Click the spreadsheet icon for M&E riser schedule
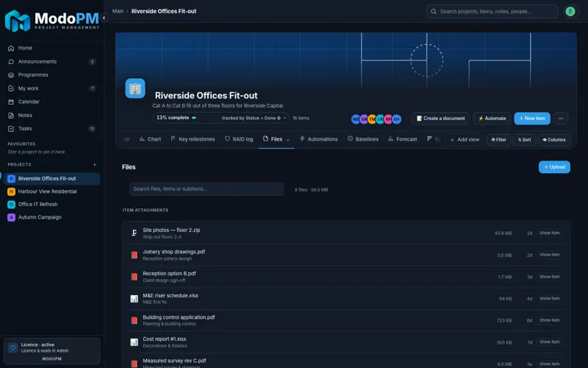Image resolution: width=588 pixels, height=368 pixels. (134, 299)
